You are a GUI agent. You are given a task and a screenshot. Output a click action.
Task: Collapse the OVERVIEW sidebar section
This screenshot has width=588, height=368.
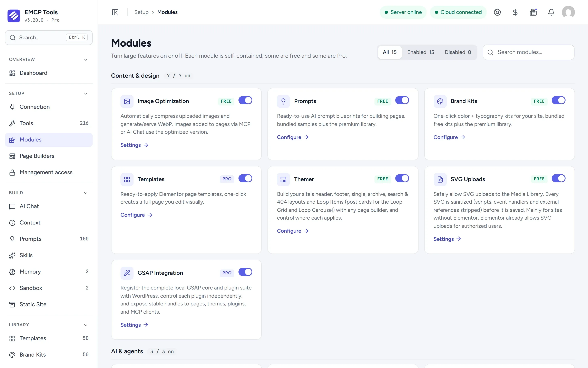86,60
